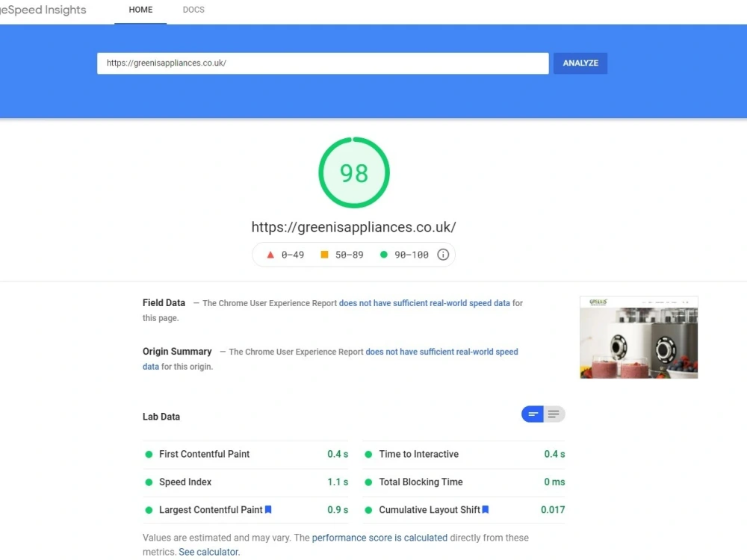The width and height of the screenshot is (747, 560).
Task: Click the green circle 90-100 legend icon
Action: tap(383, 255)
